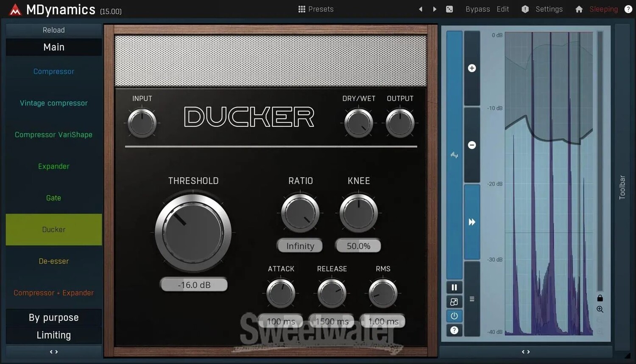Expand the left panel arrows under Limiting
The image size is (636, 364).
click(54, 352)
